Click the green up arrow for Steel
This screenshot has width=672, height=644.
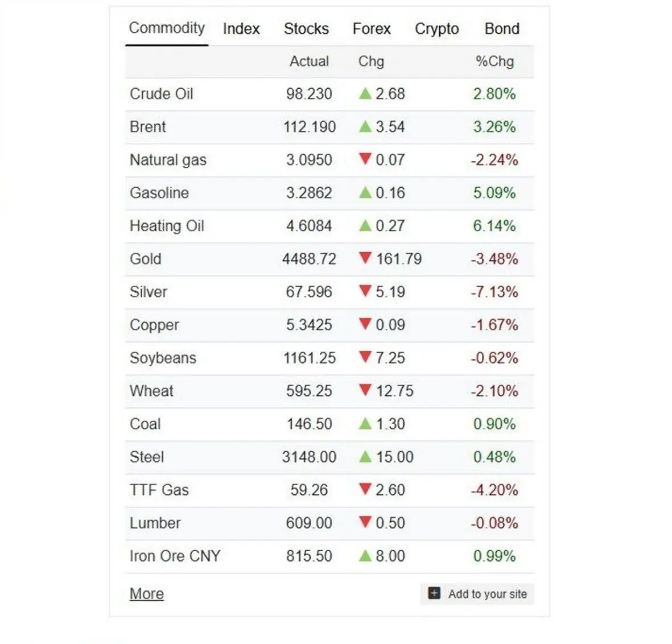pyautogui.click(x=365, y=457)
